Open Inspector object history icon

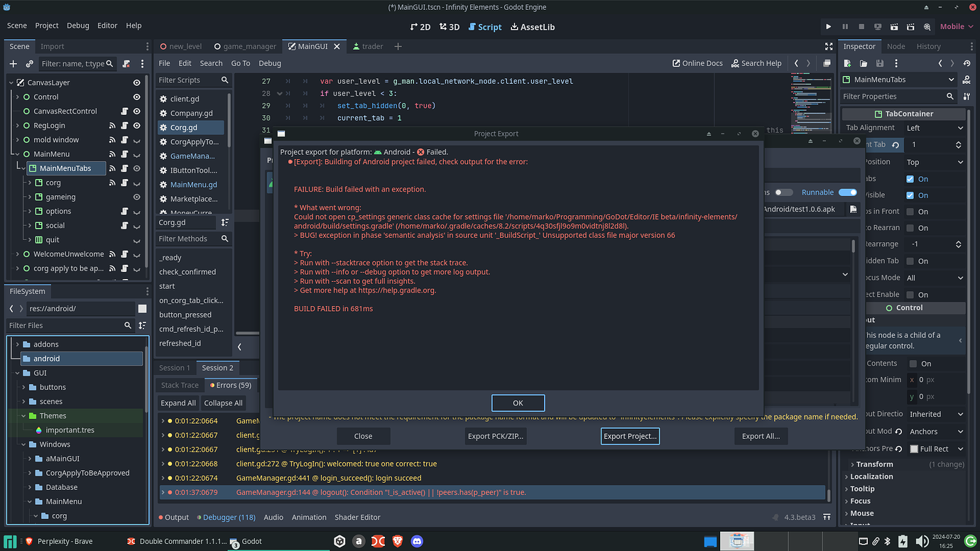tap(967, 63)
